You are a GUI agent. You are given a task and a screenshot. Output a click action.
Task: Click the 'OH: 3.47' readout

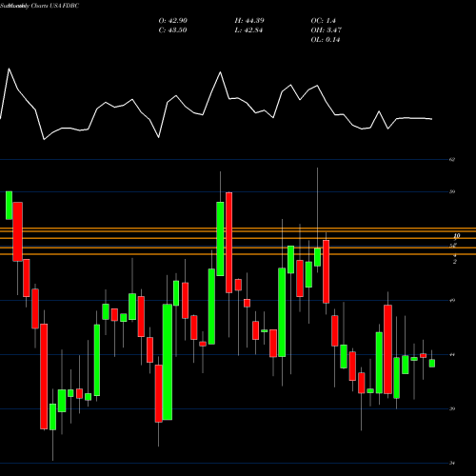pyautogui.click(x=327, y=30)
